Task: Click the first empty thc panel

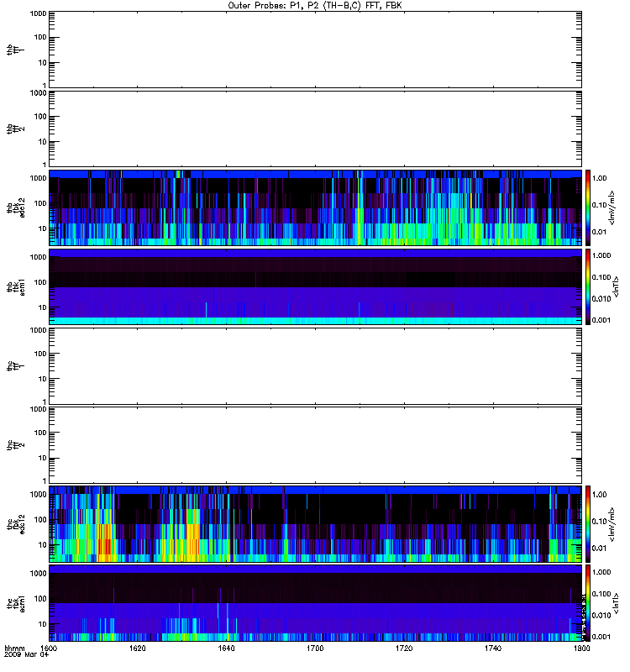Action: (x=315, y=366)
